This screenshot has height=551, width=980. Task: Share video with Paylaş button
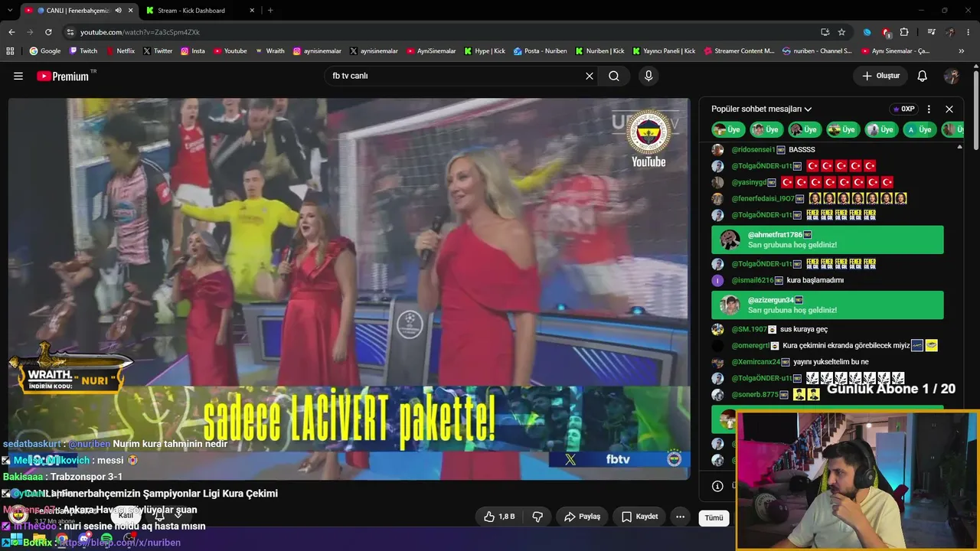582,517
